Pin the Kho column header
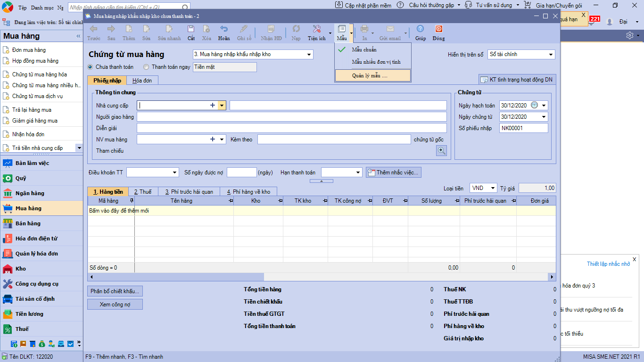644x362 pixels. tap(281, 201)
